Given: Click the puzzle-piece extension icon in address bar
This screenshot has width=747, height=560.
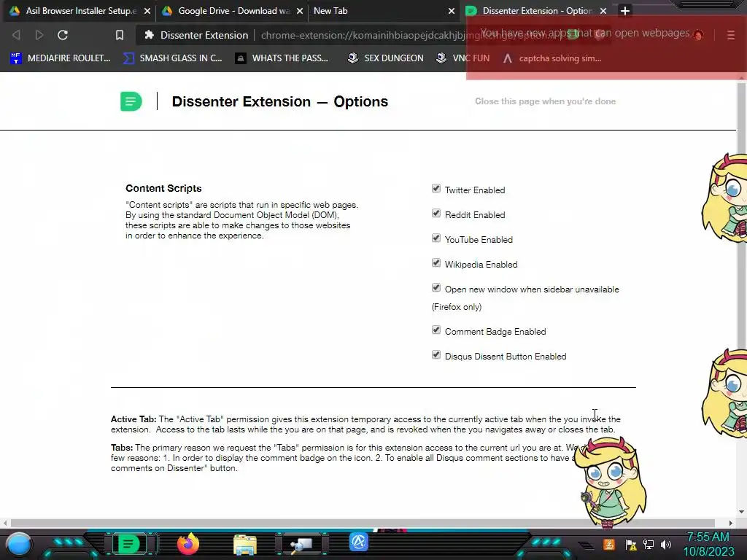Looking at the screenshot, I should [149, 35].
